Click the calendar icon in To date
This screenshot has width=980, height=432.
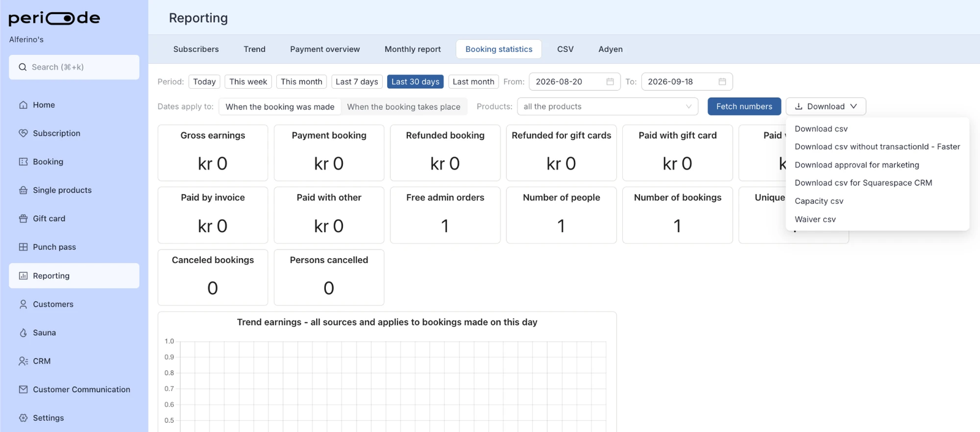722,81
